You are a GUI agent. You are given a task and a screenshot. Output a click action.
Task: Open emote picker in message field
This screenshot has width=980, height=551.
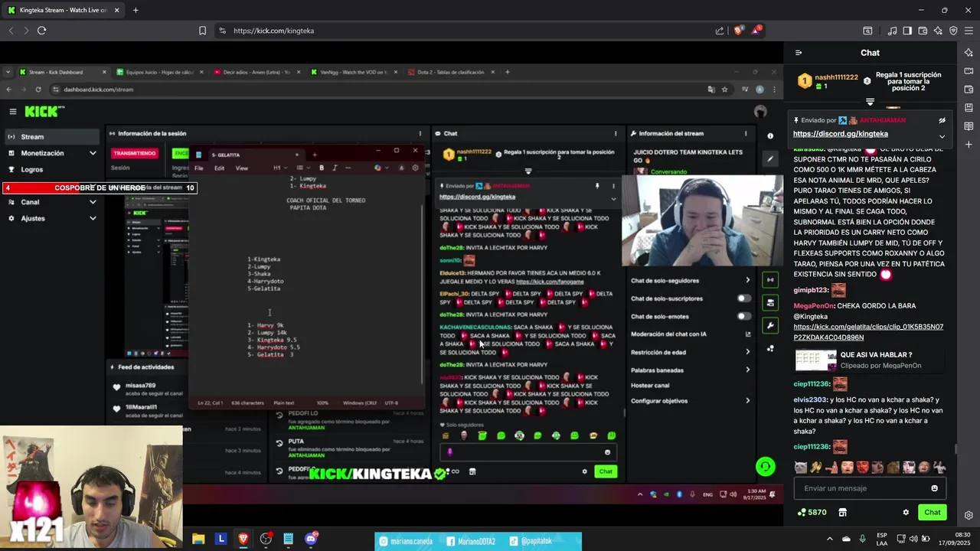click(x=934, y=488)
